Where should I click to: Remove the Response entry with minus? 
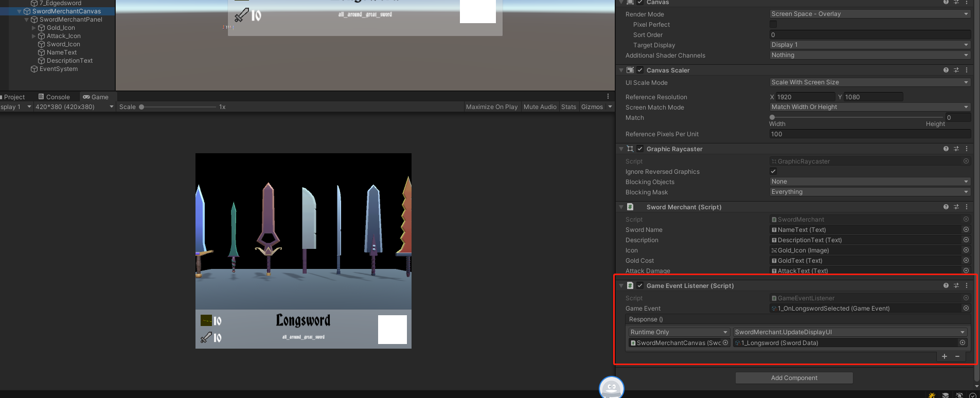point(957,356)
